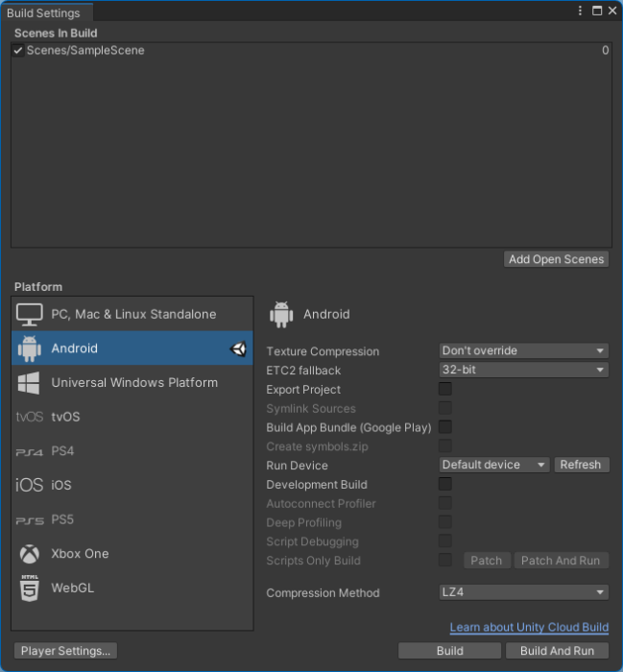The height and width of the screenshot is (672, 623).
Task: Select PC, Mac & Linux Standalone platform
Action: tap(132, 314)
